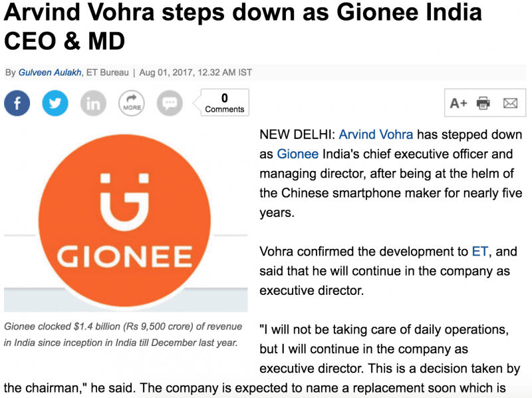
Task: Click the ET Bureau byline text
Action: coord(108,73)
